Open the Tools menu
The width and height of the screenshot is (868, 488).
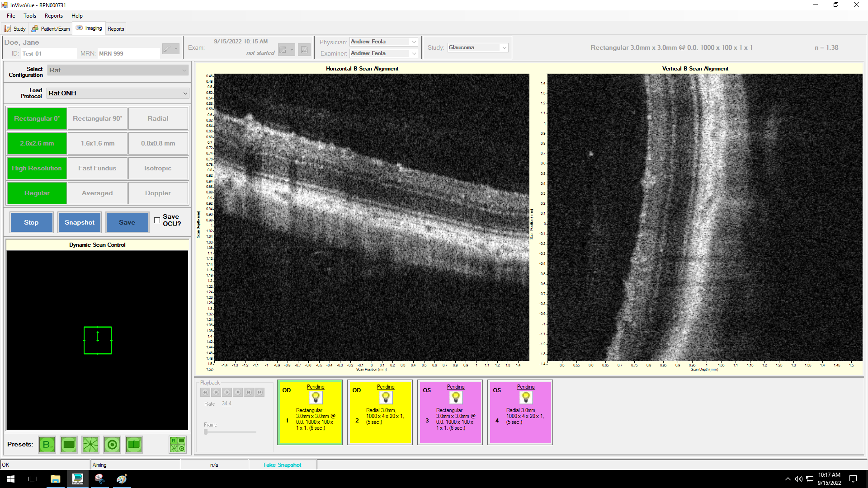(30, 16)
